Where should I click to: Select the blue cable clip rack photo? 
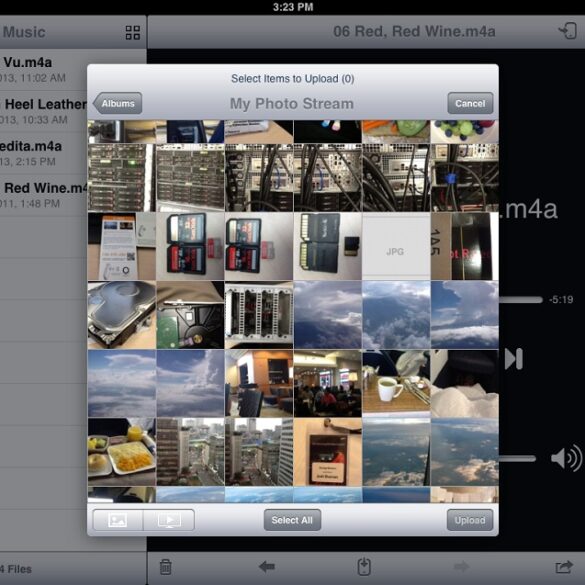coord(464,178)
